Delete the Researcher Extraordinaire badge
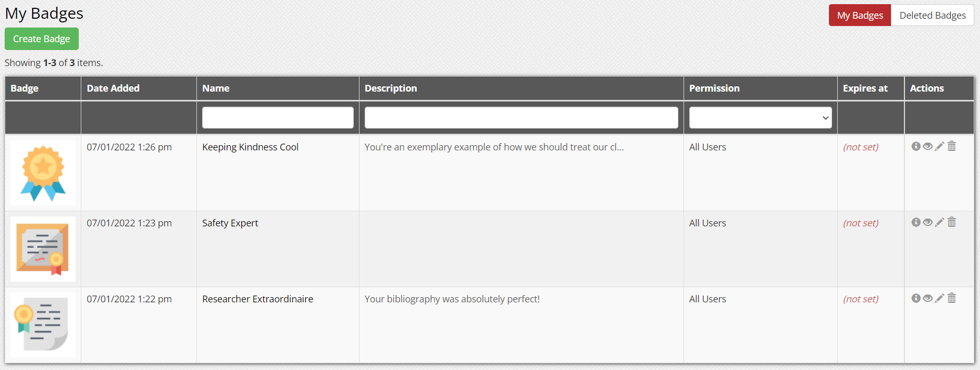Viewport: 980px width, 370px height. (952, 298)
